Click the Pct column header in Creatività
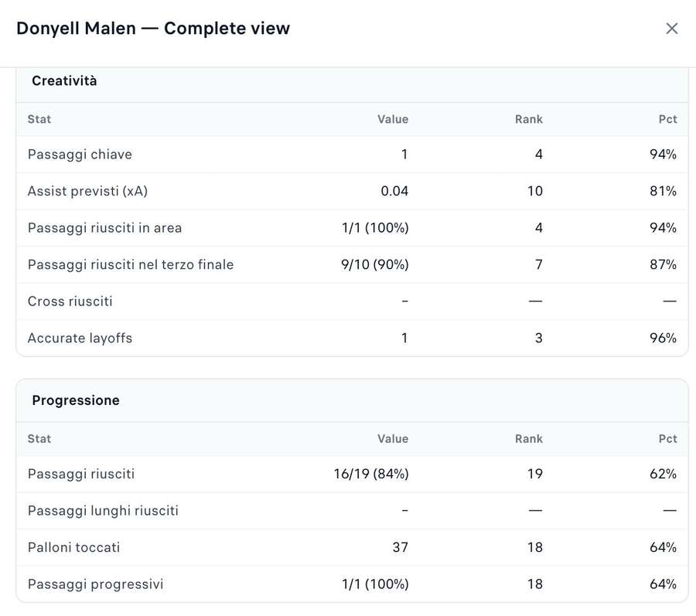The image size is (696, 616). pos(667,119)
